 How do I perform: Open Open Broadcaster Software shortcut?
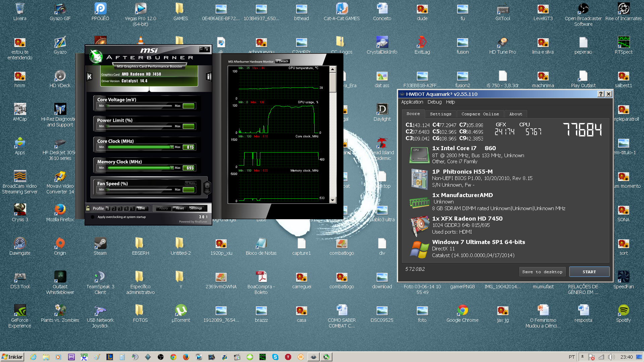pos(583,14)
